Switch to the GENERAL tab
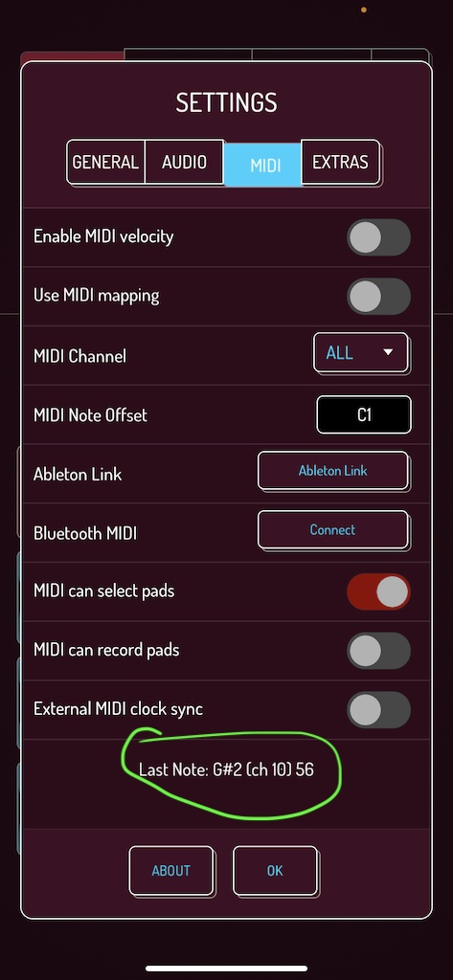 click(x=105, y=163)
